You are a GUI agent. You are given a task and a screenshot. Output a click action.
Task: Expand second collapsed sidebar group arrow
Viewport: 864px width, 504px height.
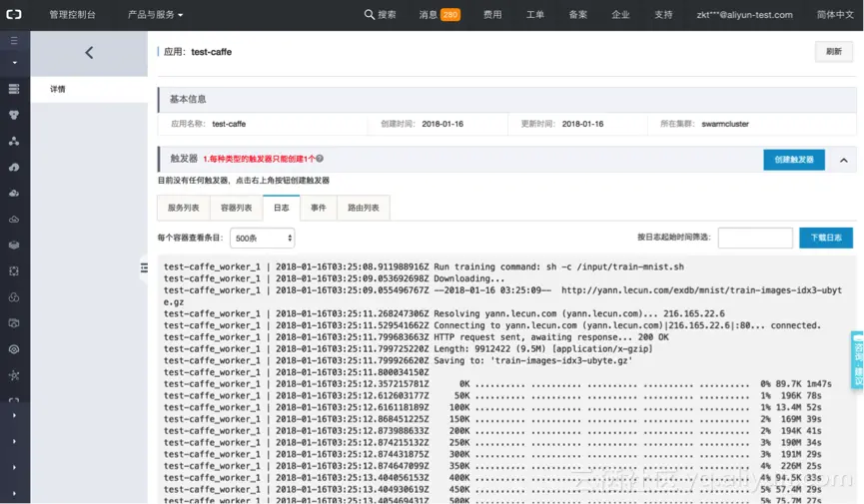pos(14,441)
